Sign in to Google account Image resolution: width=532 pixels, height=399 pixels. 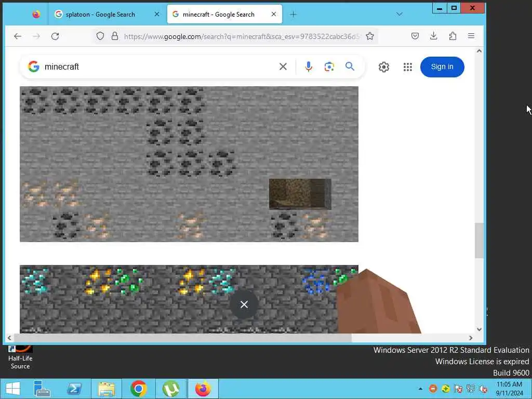[442, 67]
